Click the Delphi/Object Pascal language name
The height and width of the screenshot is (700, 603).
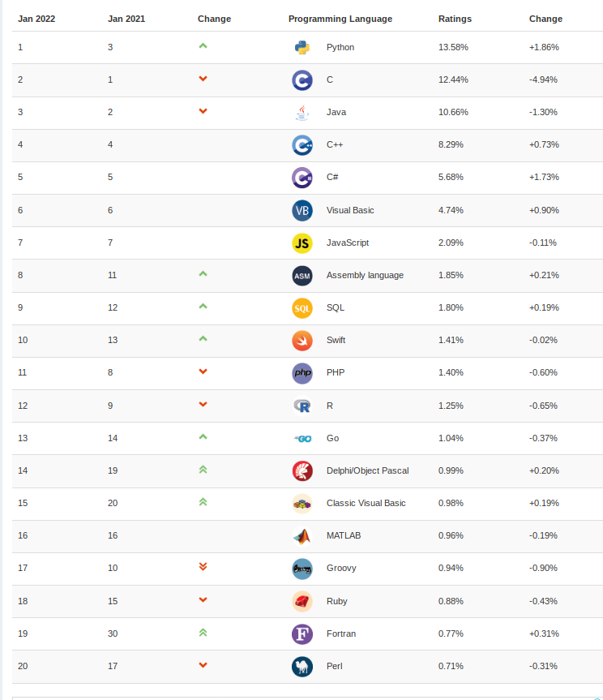[x=367, y=470]
